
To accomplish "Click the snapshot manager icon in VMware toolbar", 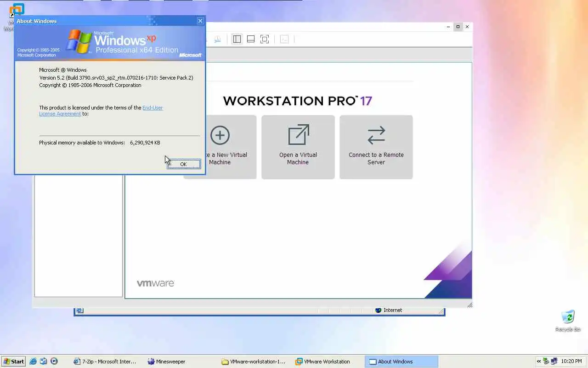I will [217, 39].
